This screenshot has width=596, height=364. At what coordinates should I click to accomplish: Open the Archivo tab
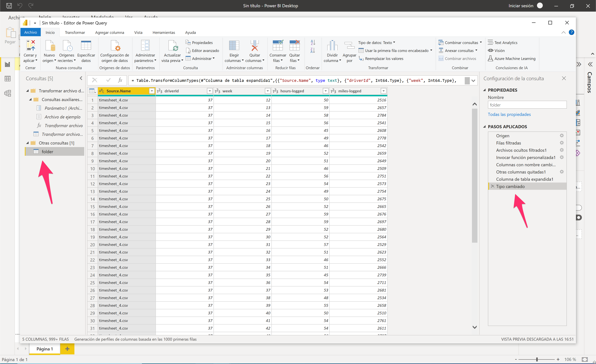pyautogui.click(x=30, y=32)
